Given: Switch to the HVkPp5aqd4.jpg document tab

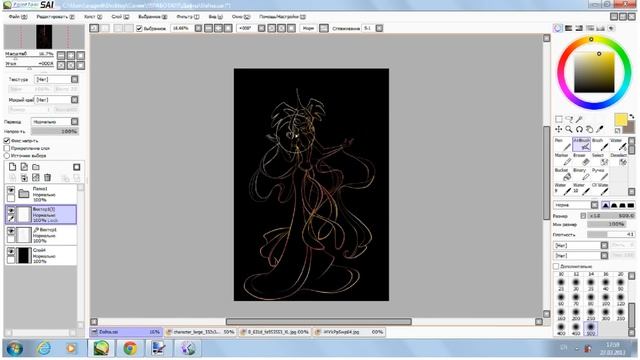Looking at the screenshot, I should pyautogui.click(x=350, y=332).
